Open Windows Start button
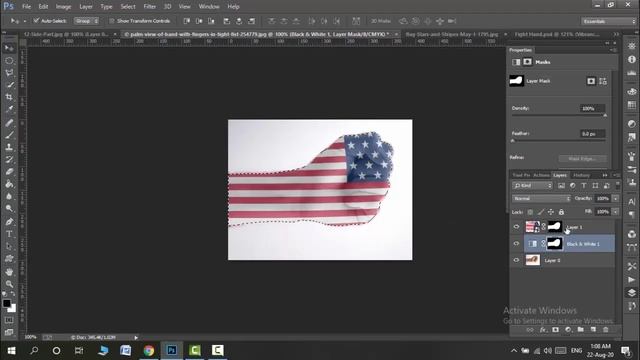 (11, 351)
